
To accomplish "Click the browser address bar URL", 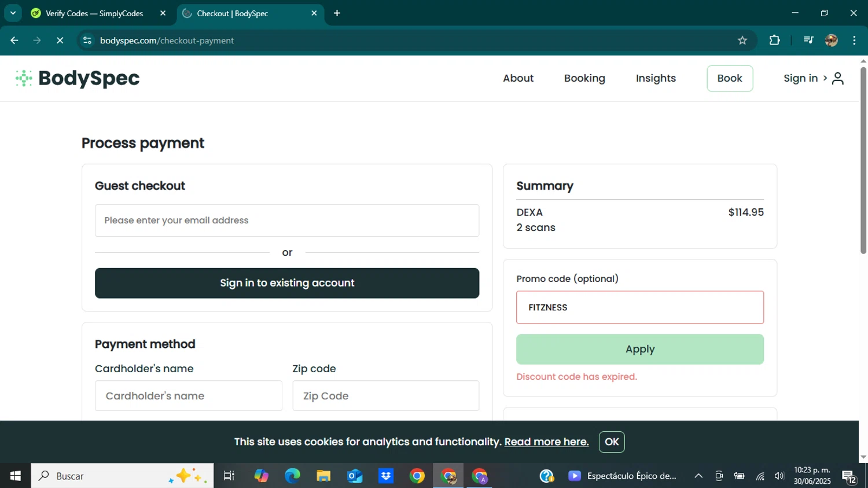I will tap(167, 41).
